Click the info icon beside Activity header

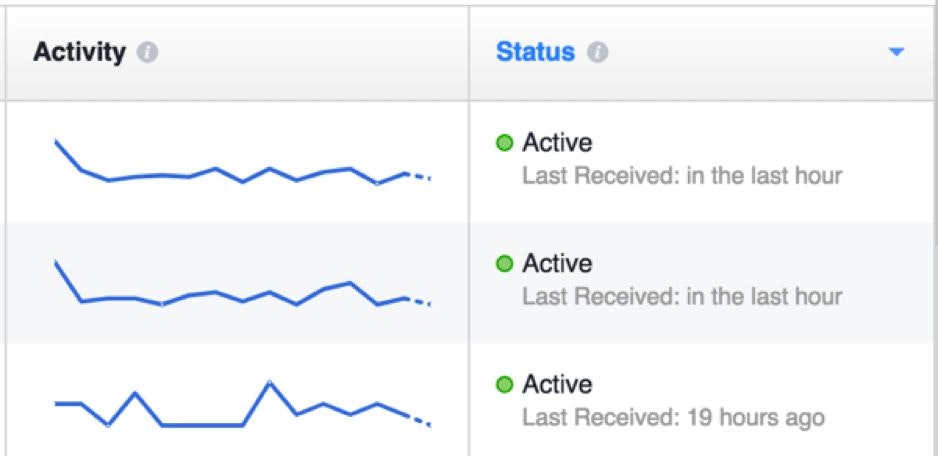tap(147, 53)
